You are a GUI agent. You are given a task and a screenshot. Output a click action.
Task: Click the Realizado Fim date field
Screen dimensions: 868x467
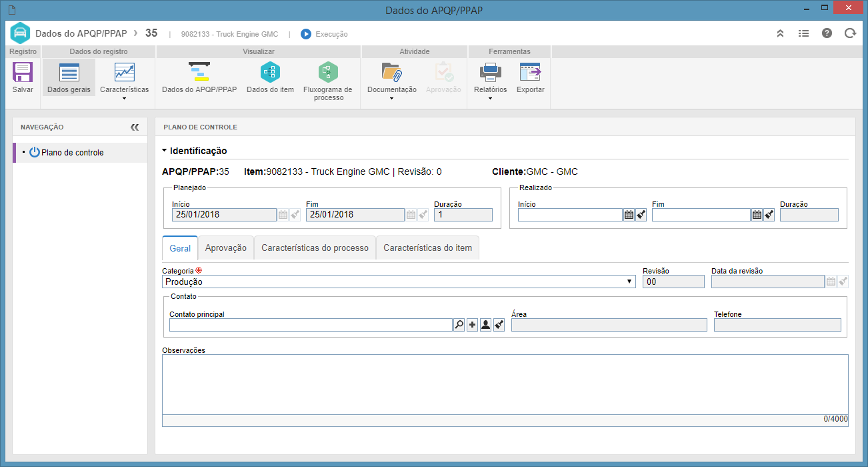(701, 215)
